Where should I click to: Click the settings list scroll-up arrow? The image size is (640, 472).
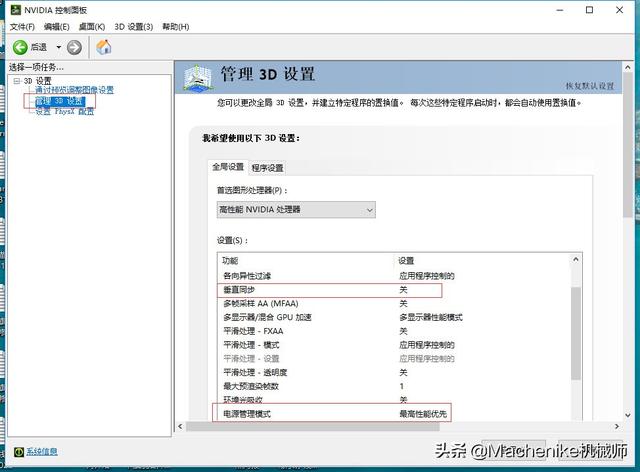576,259
